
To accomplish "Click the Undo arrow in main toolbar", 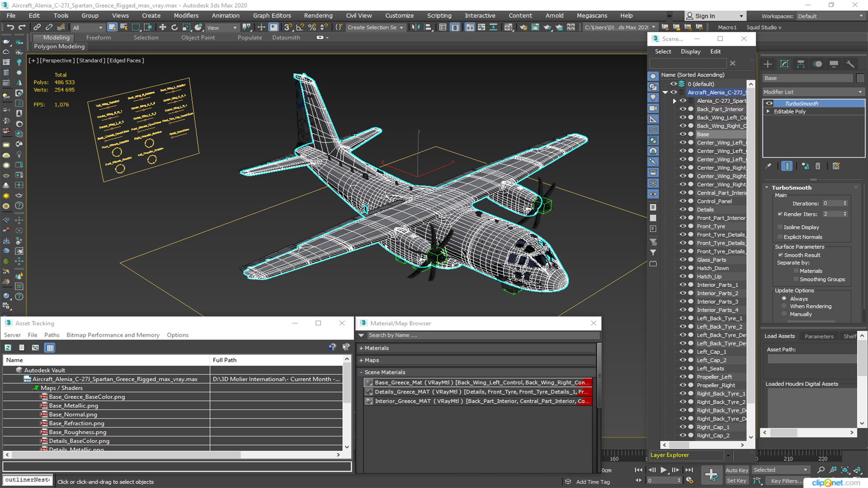I will coord(10,28).
